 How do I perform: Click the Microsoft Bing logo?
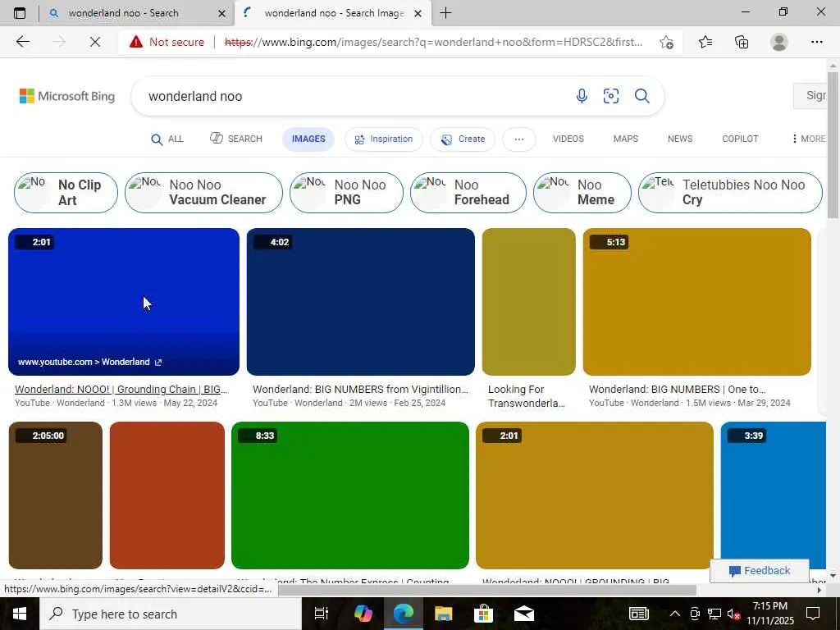pos(67,96)
